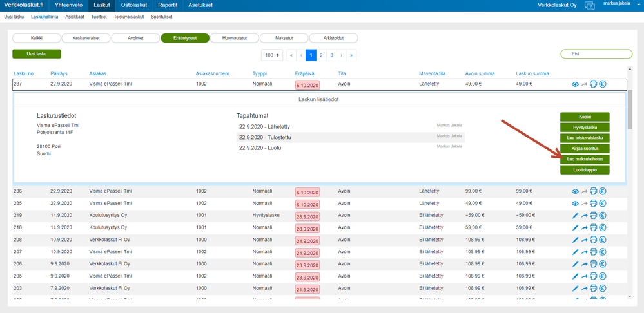Open Suoritukset submenu link

point(161,17)
